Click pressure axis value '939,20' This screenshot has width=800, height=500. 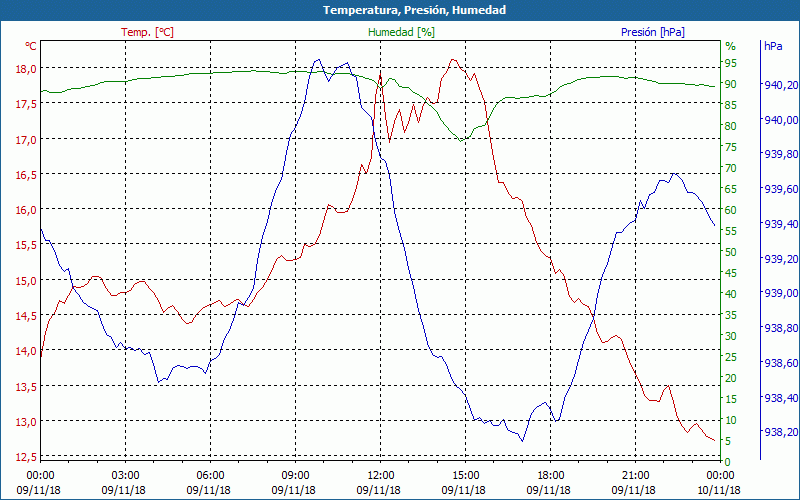click(x=781, y=258)
